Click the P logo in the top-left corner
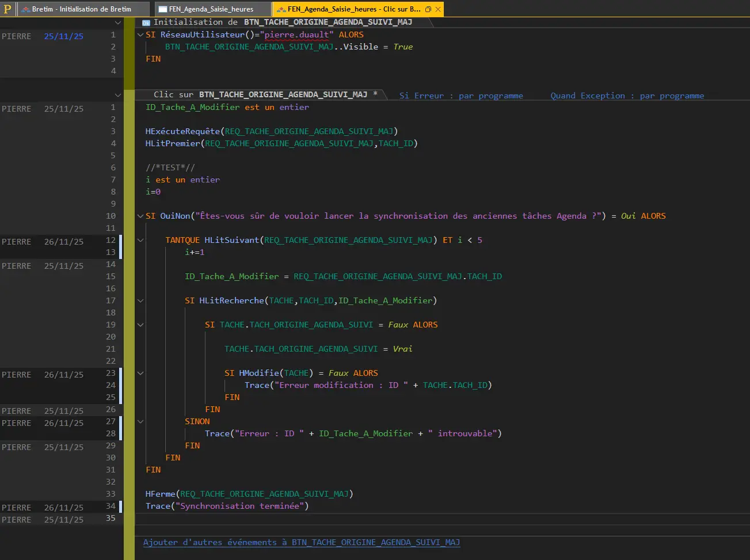This screenshot has height=560, width=750. (6, 9)
